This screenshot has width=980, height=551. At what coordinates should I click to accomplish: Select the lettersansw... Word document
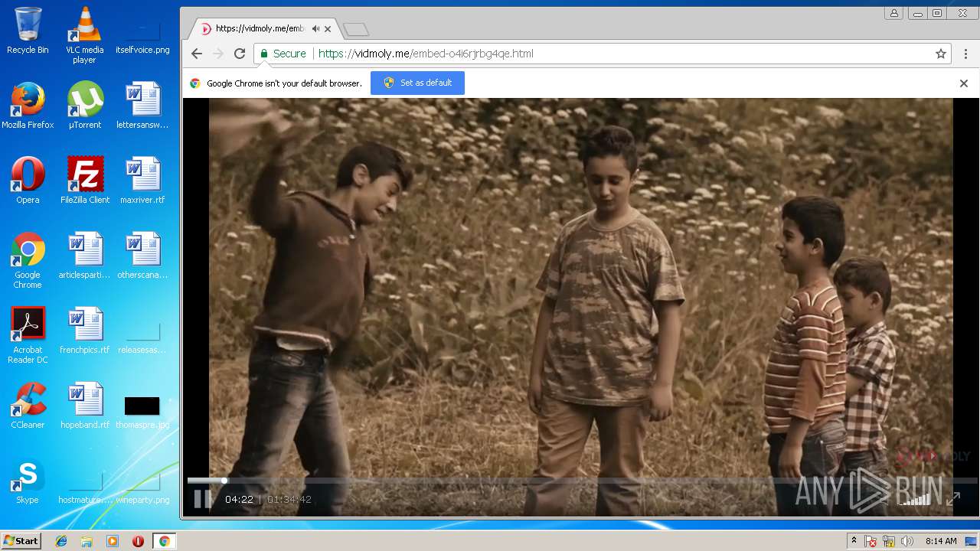(x=142, y=106)
